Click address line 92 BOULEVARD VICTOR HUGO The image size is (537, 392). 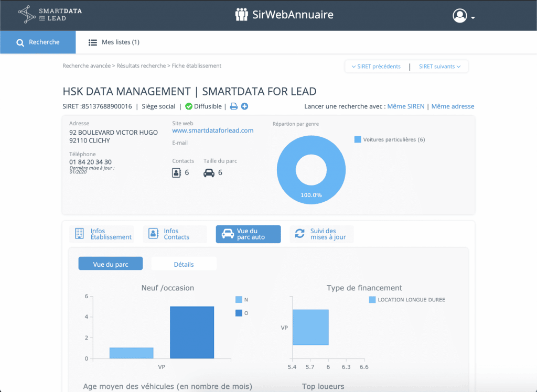coord(113,133)
